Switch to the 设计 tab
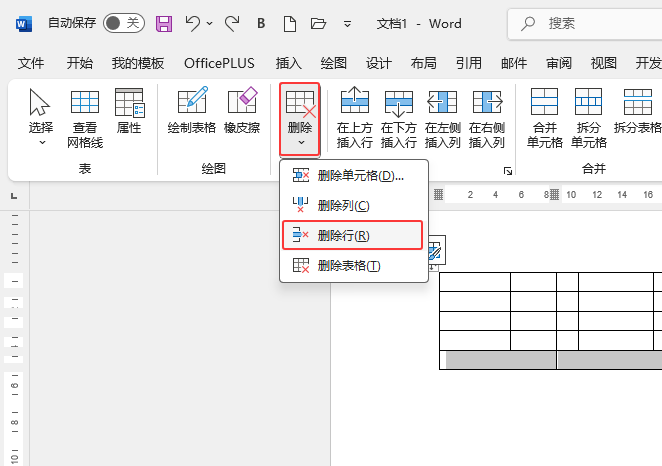The image size is (662, 466). click(x=379, y=63)
